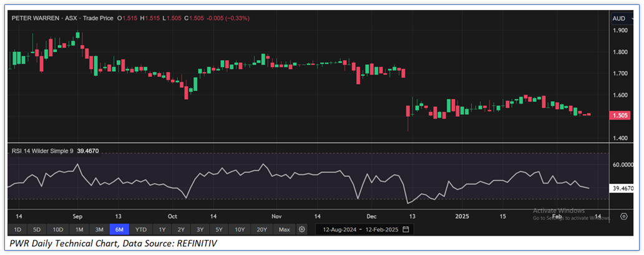Viewport: 644px width, 255px height.
Task: Click the Oct label on time axis
Action: 172,216
